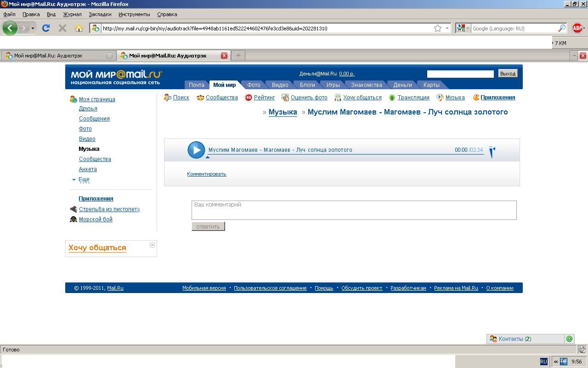
Task: Close the active Аудиотрэк tab
Action: tap(224, 56)
